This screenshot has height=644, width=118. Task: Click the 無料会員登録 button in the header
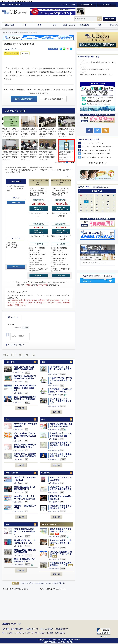[86, 5]
